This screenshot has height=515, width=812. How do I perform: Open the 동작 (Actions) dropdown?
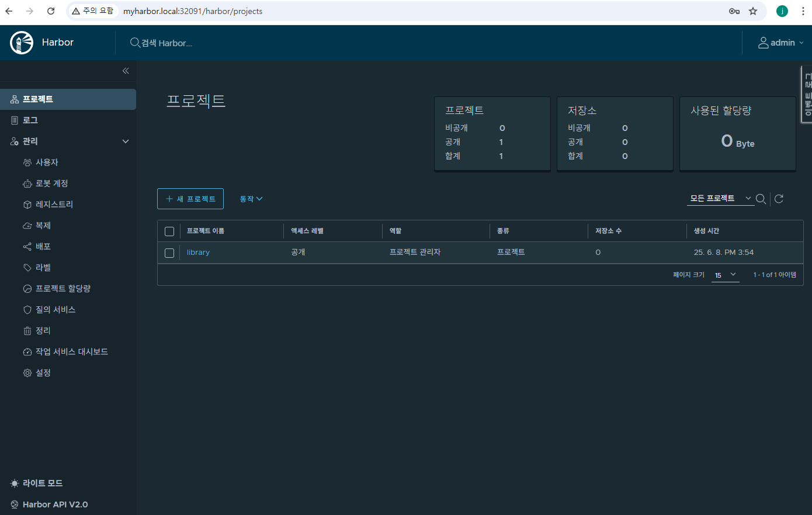pyautogui.click(x=251, y=199)
